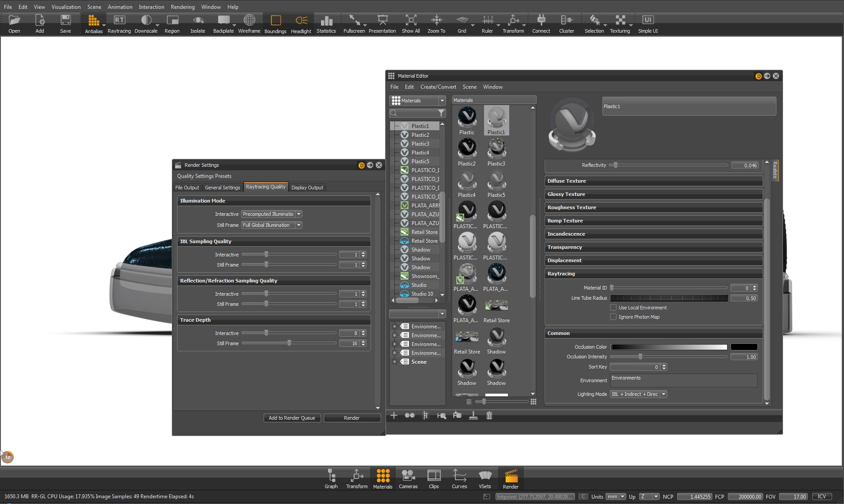Viewport: 844px width, 504px height.
Task: Toggle Wireframe display mode
Action: point(249,23)
